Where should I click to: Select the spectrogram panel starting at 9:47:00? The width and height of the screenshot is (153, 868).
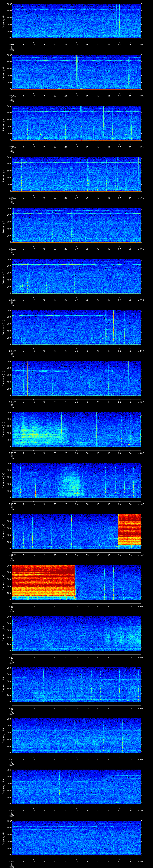pyautogui.click(x=76, y=838)
